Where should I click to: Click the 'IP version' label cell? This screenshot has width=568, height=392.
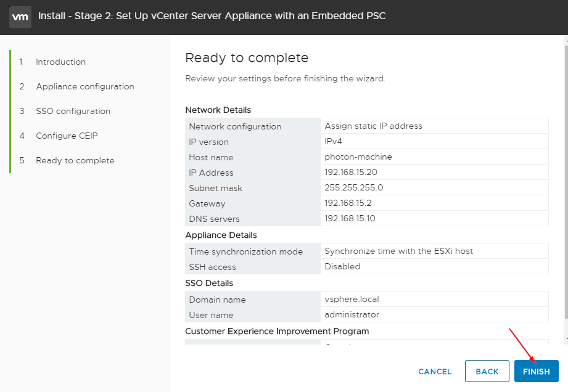point(252,142)
